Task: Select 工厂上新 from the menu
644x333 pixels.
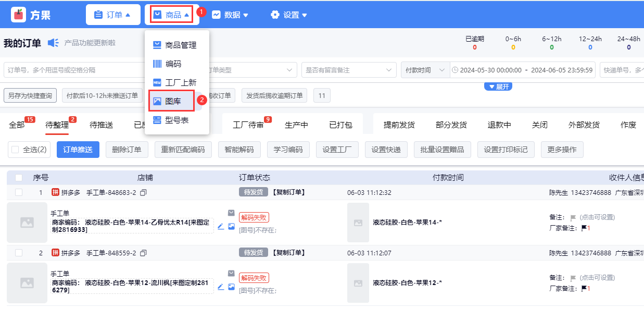Action: pos(177,82)
